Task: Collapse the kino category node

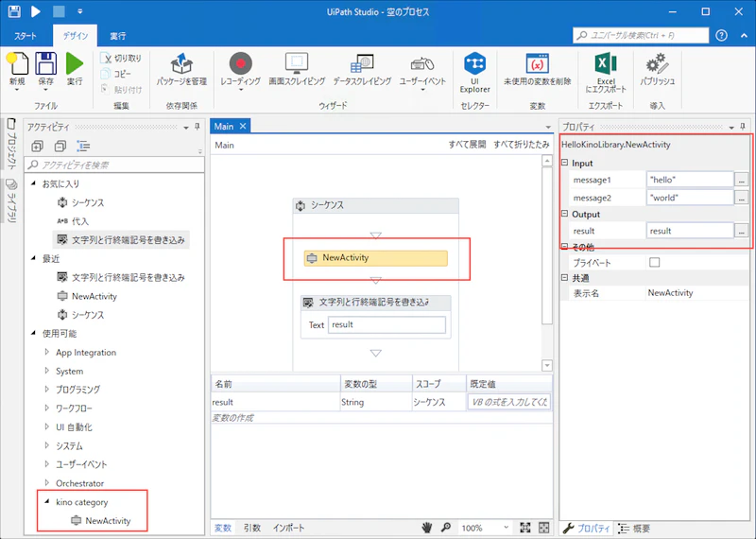Action: tap(46, 501)
